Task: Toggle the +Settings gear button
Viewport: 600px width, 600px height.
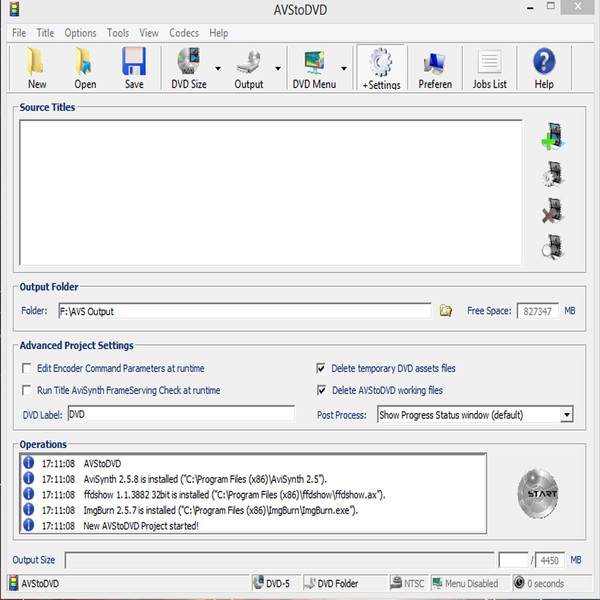Action: click(381, 68)
